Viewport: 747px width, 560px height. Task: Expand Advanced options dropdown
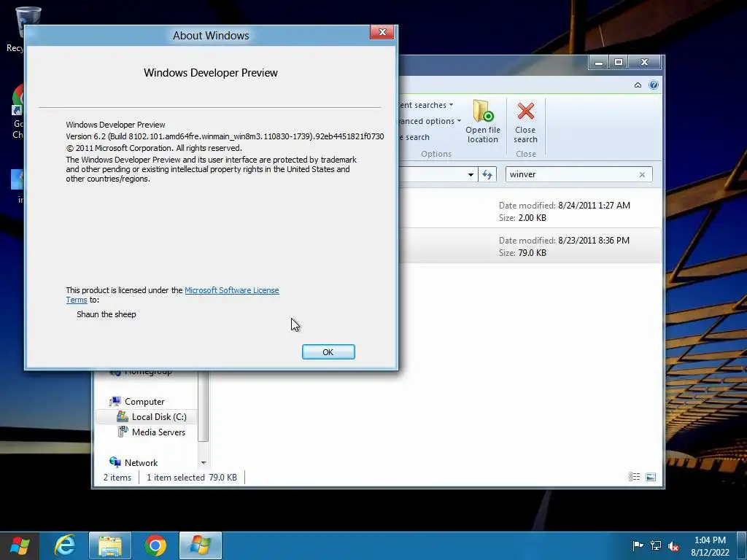[x=459, y=121]
